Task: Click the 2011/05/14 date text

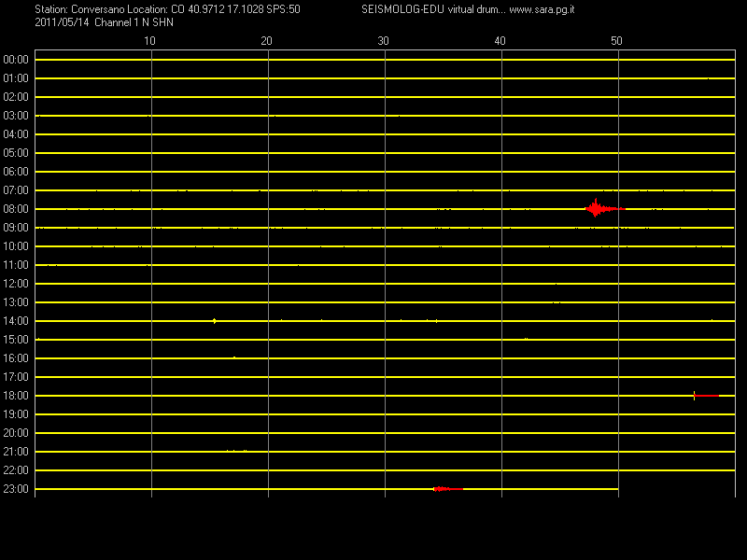Action: point(62,22)
